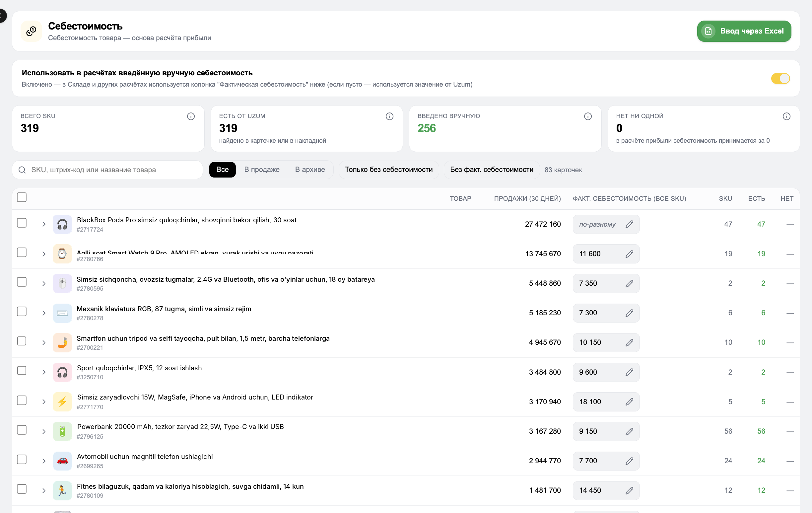
Task: Disable the manual cost toggle switch
Action: [x=780, y=79]
